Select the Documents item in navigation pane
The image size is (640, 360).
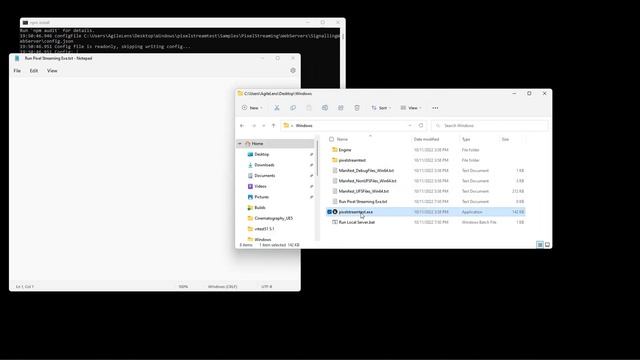pyautogui.click(x=264, y=176)
